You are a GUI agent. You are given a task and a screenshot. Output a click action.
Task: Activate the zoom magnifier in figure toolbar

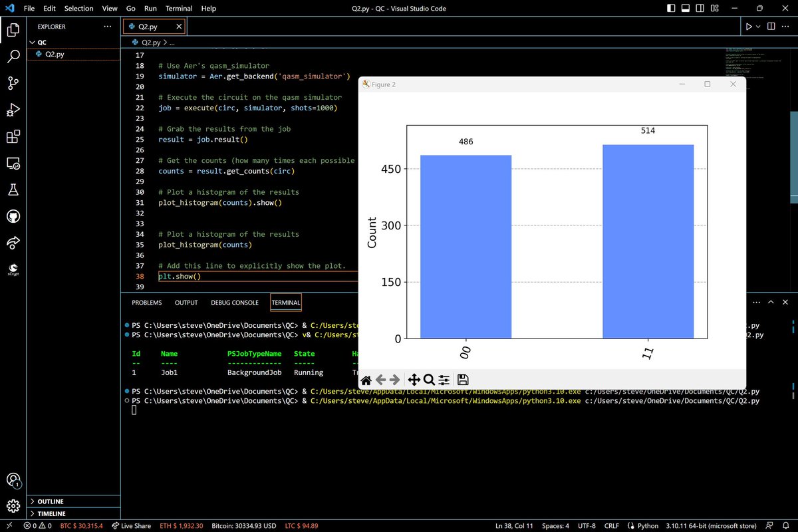(x=429, y=380)
